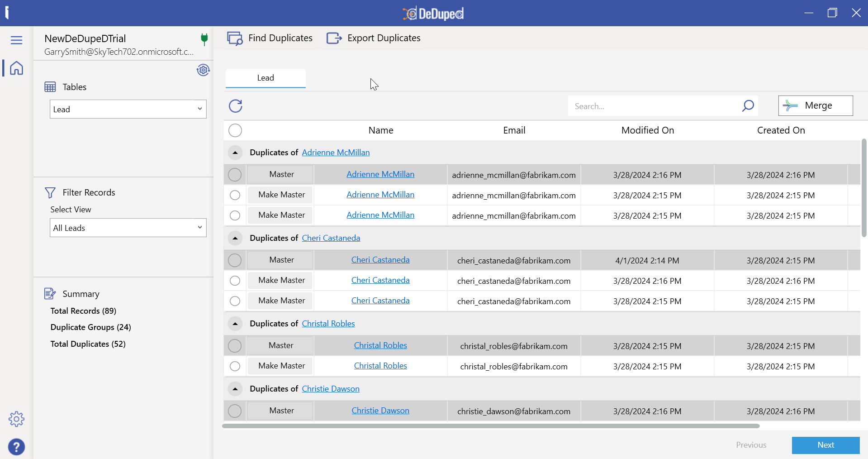The width and height of the screenshot is (868, 459).
Task: Sort by the Email column header
Action: coord(514,130)
